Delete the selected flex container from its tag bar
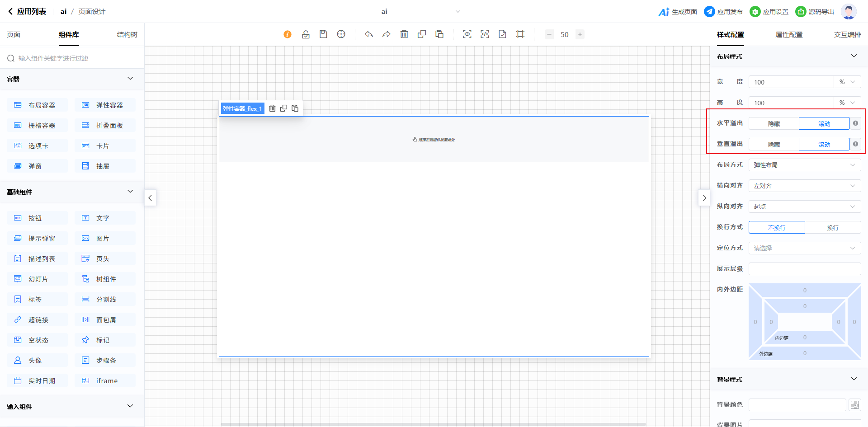868x427 pixels. 272,108
